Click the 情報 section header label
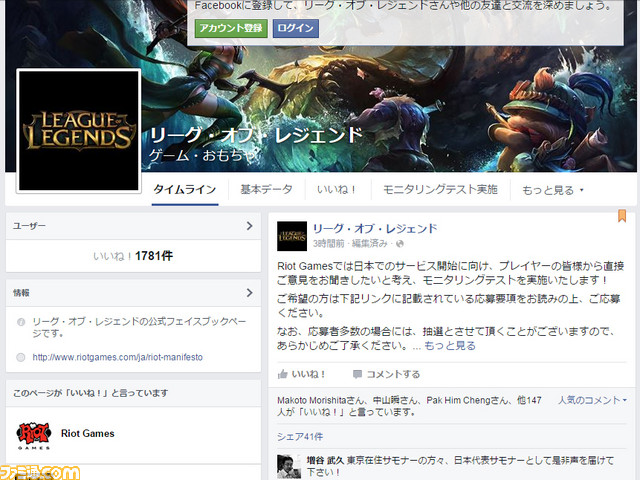The width and height of the screenshot is (640, 480). pos(21,293)
